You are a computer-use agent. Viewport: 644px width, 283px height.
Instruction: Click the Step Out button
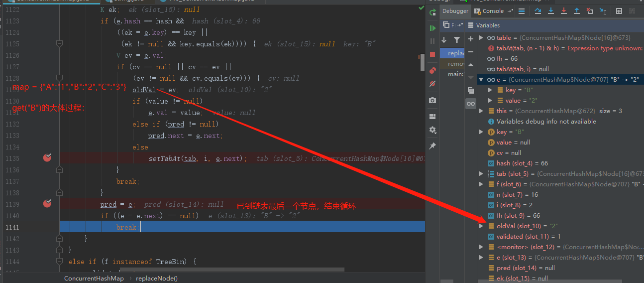click(577, 11)
